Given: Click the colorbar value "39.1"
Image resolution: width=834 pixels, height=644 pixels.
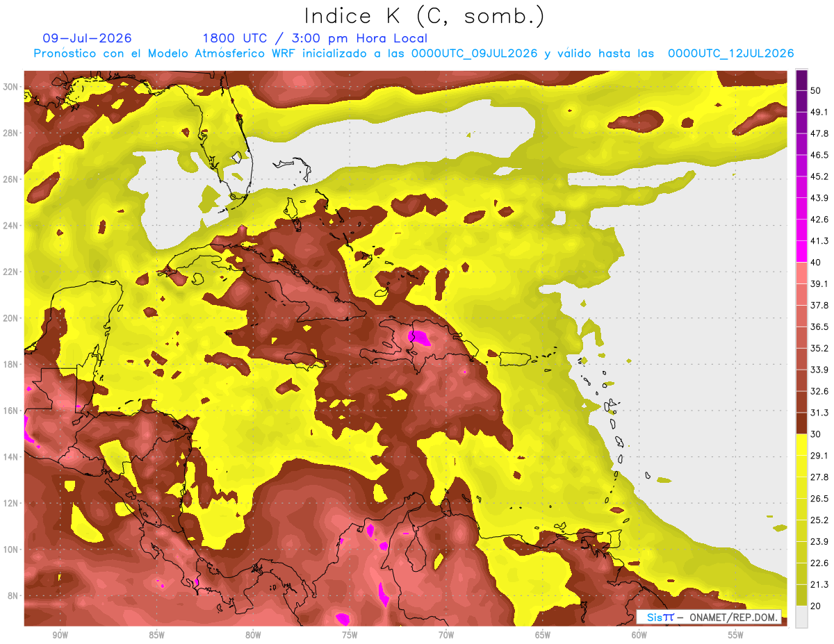Looking at the screenshot, I should [819, 283].
